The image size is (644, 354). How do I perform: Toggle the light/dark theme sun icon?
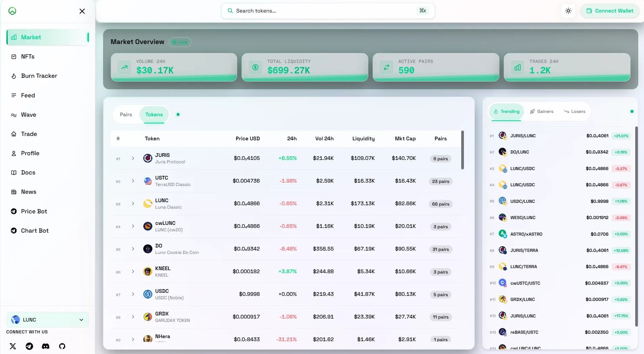click(x=568, y=11)
